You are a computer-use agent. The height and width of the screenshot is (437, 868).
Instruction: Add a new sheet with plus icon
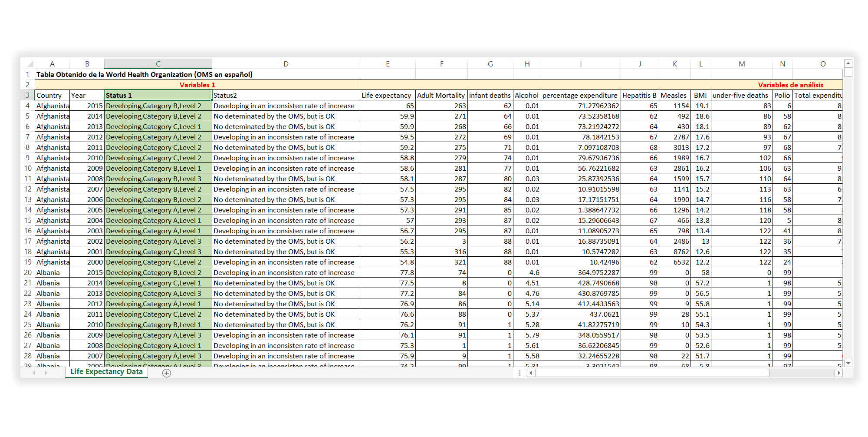167,373
